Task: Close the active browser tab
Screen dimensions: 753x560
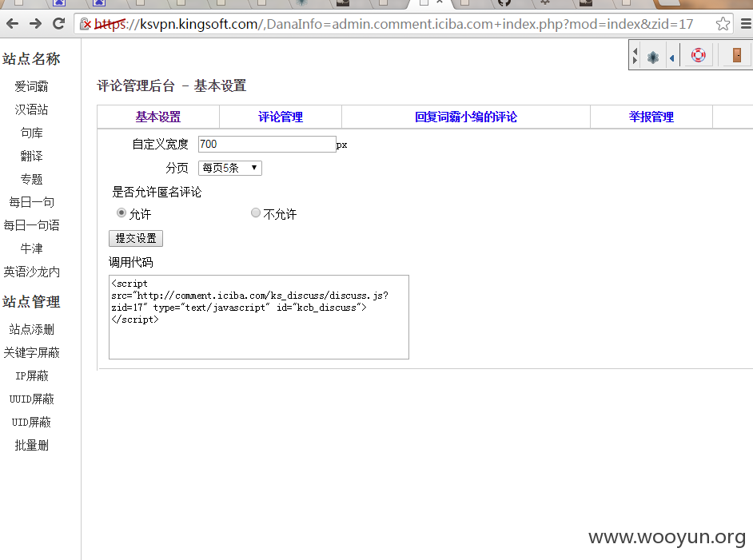Action: pos(440,2)
